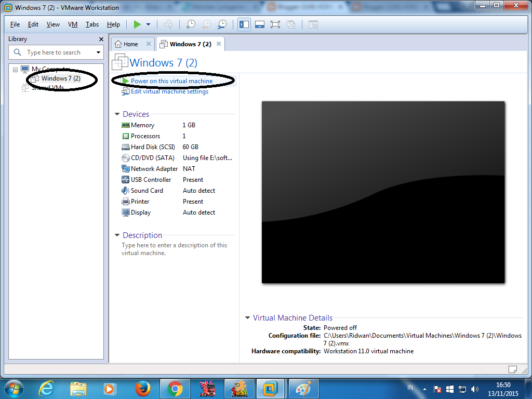Click the library search input field
This screenshot has height=399, width=532.
56,52
